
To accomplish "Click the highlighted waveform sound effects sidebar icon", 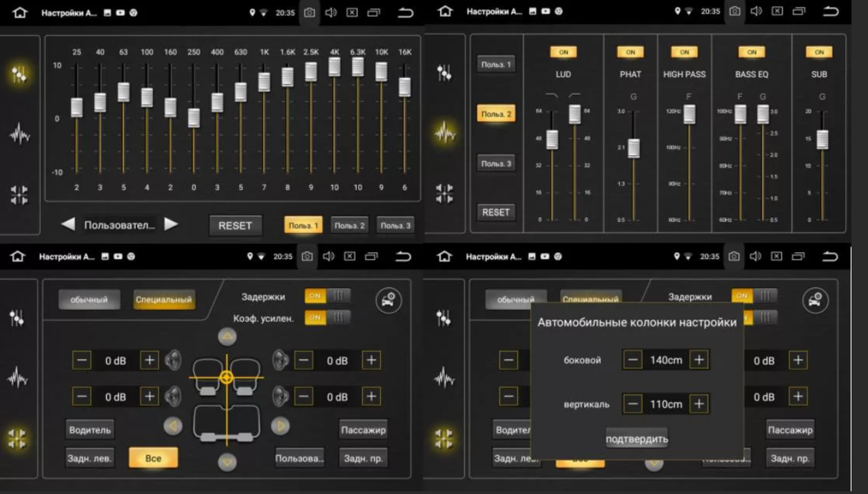I will pos(446,132).
